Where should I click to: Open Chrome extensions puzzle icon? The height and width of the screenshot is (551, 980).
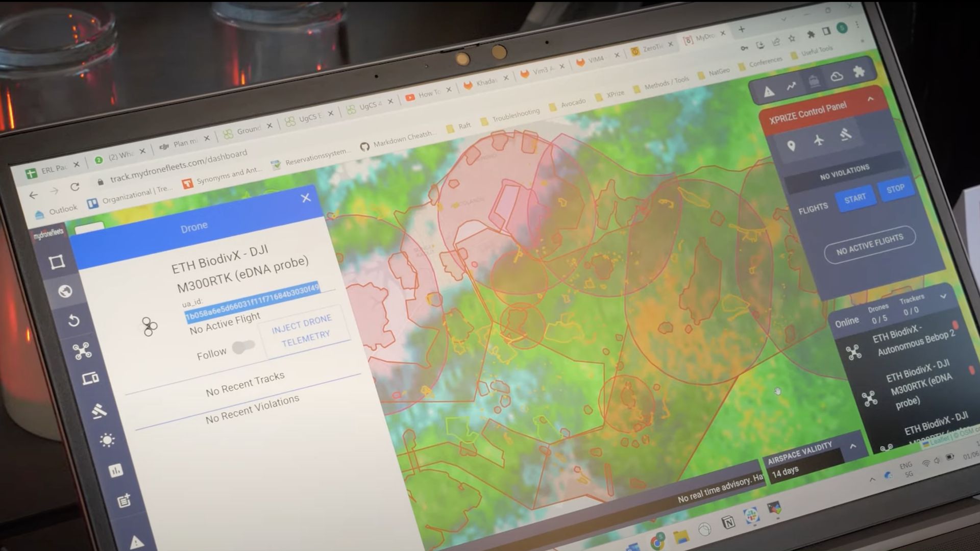(811, 34)
